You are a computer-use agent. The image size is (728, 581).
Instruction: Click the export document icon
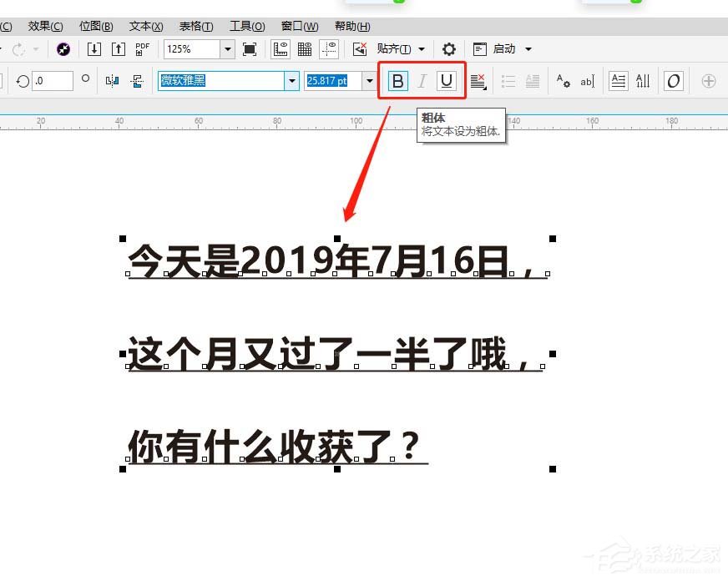(x=118, y=48)
